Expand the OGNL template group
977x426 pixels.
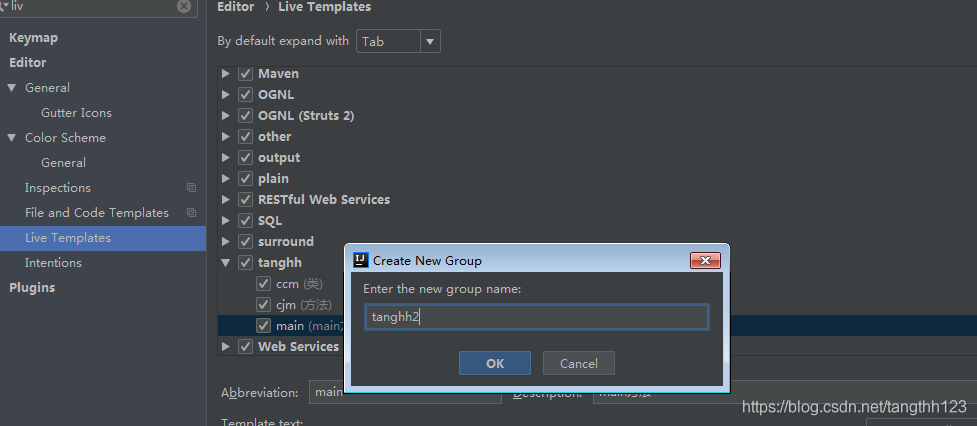pyautogui.click(x=226, y=95)
